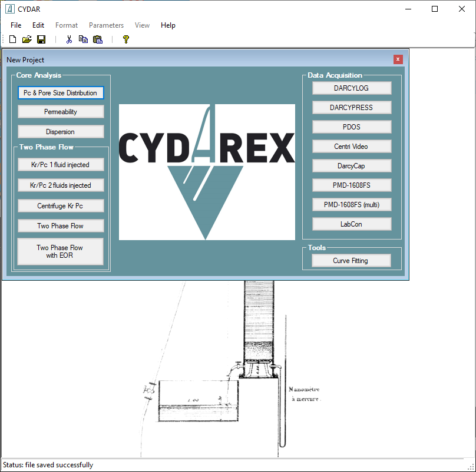Choose PMD-1608FS (multi) option
476x472 pixels.
(x=352, y=204)
